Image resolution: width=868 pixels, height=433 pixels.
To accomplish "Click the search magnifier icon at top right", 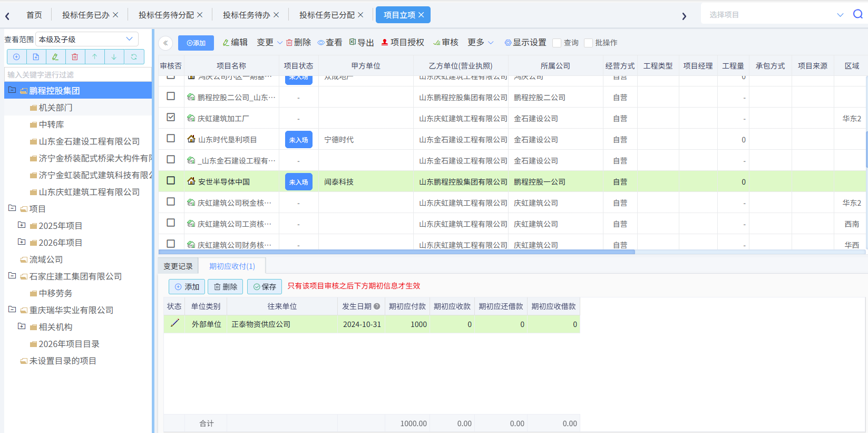I will click(857, 15).
